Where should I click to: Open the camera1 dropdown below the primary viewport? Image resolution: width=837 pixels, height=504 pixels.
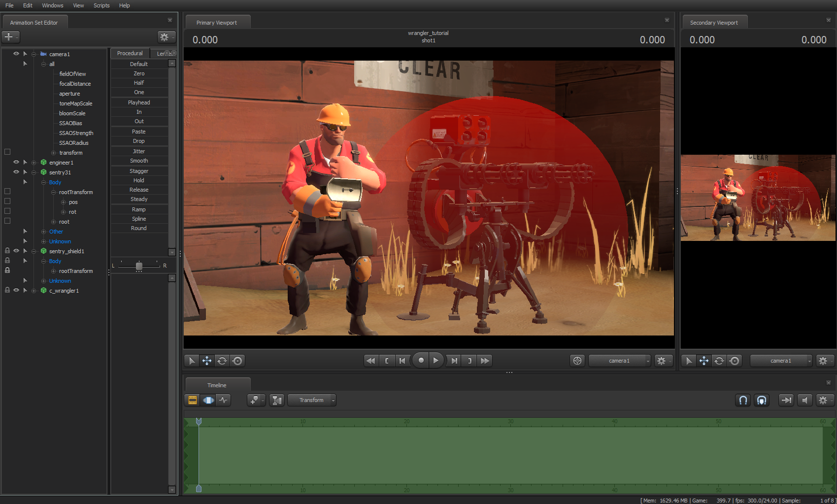tap(619, 360)
